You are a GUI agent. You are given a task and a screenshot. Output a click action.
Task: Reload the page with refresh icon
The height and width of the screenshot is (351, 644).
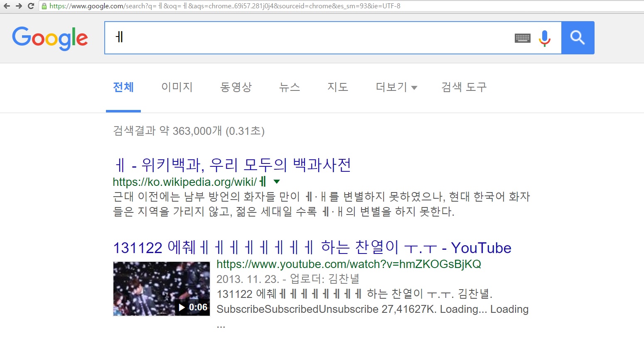point(31,6)
